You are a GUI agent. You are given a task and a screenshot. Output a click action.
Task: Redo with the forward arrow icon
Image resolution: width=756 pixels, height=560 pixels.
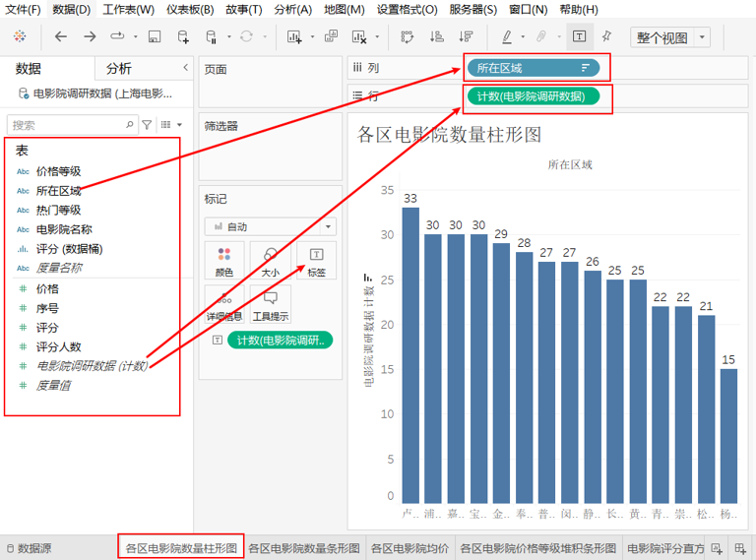point(90,36)
